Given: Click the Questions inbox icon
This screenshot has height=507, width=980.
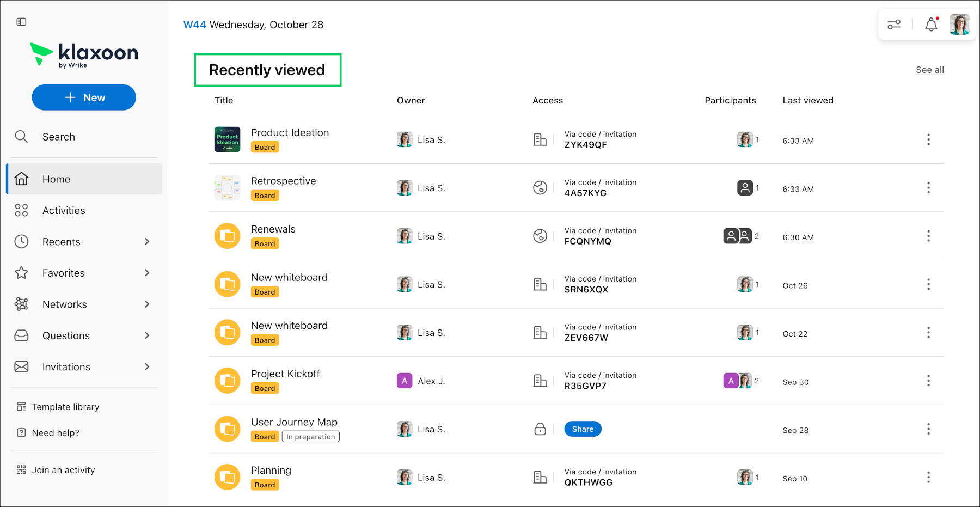Looking at the screenshot, I should [21, 335].
